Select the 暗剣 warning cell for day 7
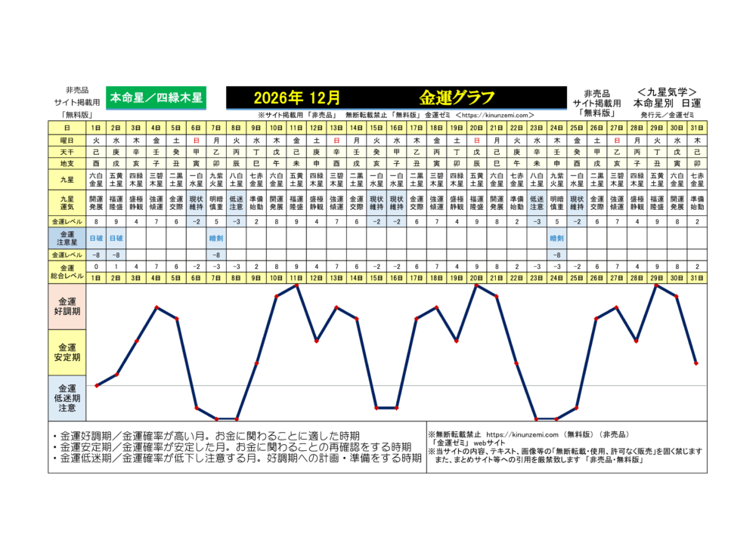This screenshot has height=534, width=756. click(216, 237)
